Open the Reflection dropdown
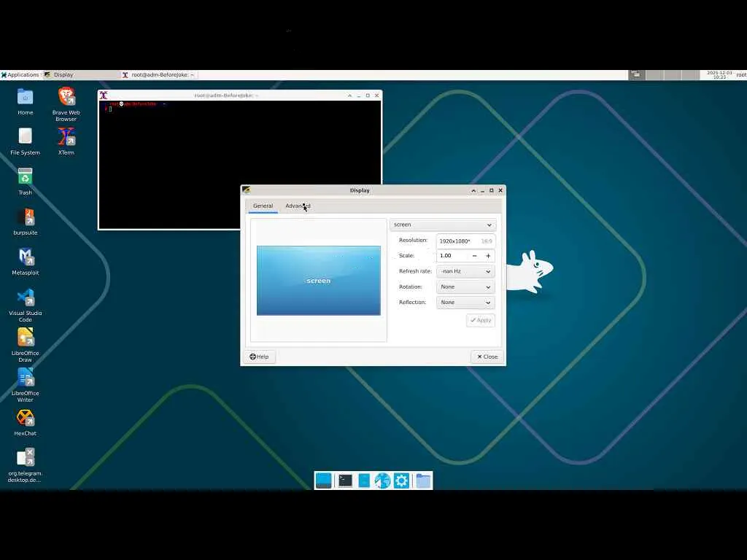Screen dimensions: 747x560 (x=465, y=303)
